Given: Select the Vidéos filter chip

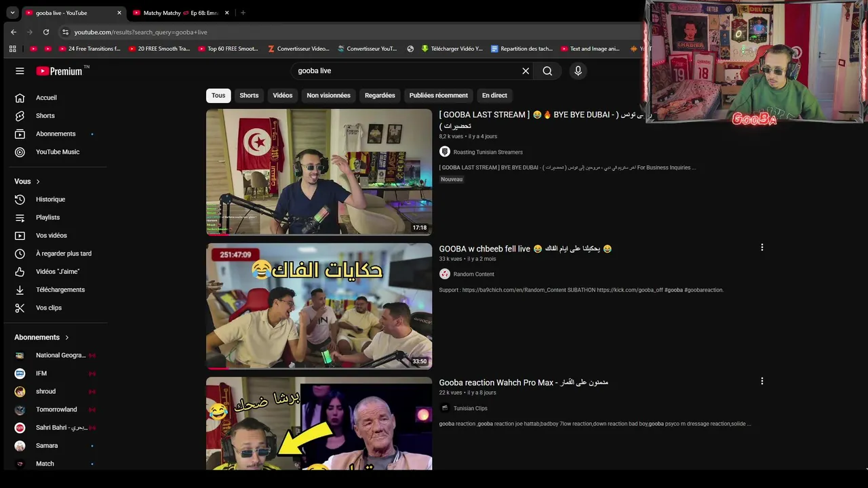Looking at the screenshot, I should tap(283, 96).
